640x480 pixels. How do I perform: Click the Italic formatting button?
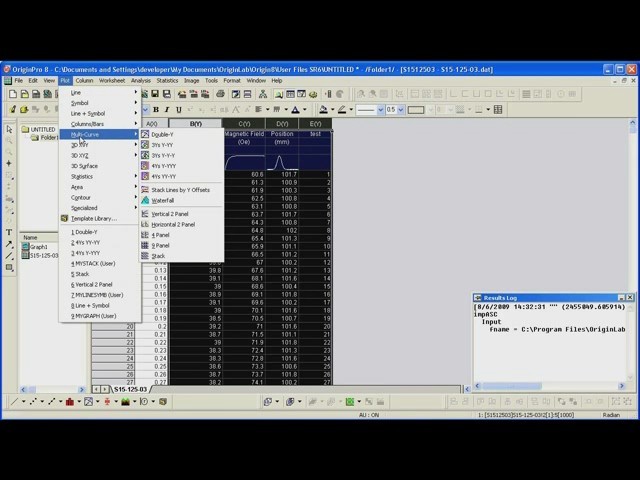pyautogui.click(x=167, y=110)
